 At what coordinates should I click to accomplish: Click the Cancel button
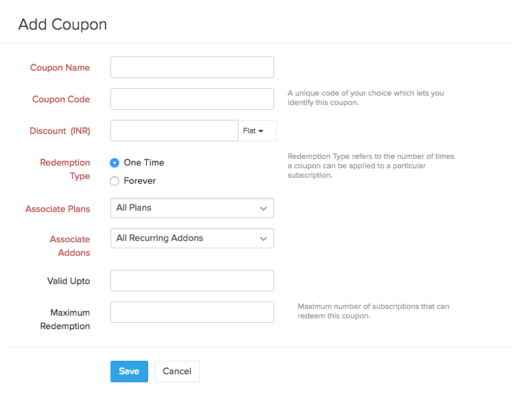pos(177,372)
